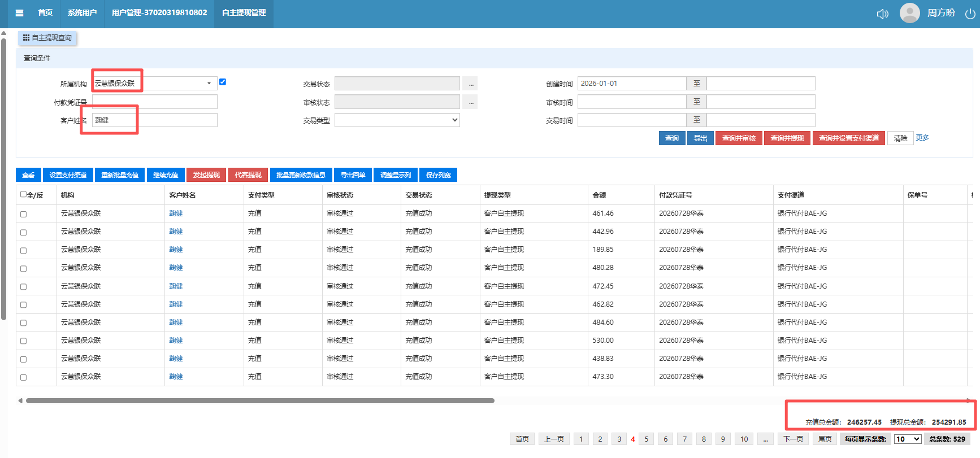The height and width of the screenshot is (458, 980).
Task: Open the 交易类型 dropdown
Action: click(x=397, y=120)
